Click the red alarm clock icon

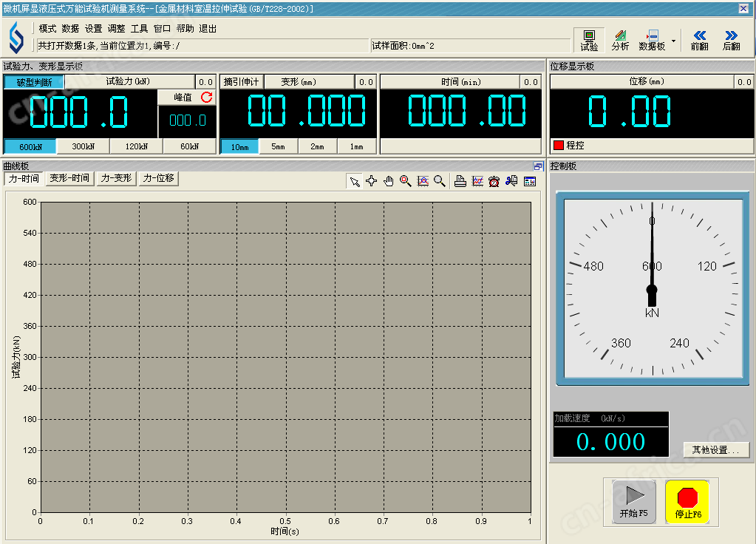(x=494, y=181)
